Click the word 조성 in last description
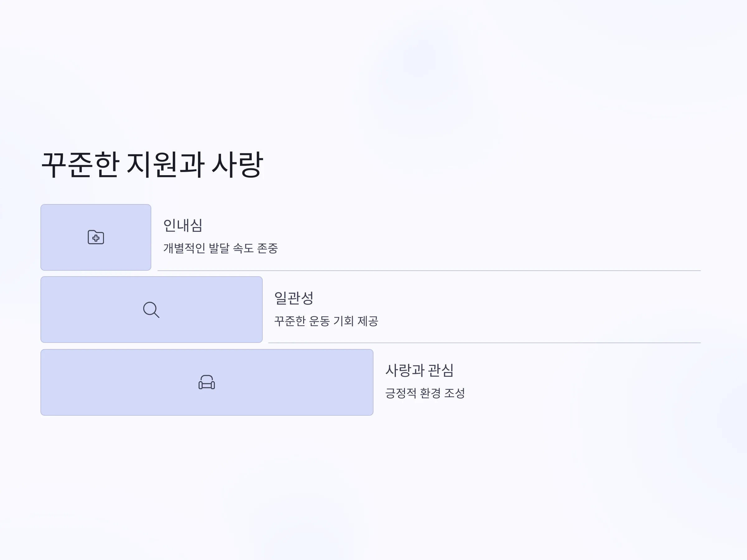This screenshot has height=560, width=747. click(x=454, y=393)
